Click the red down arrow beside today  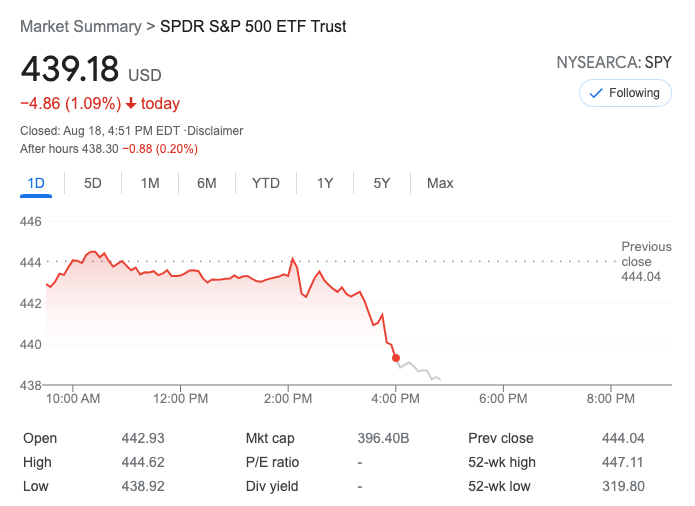click(130, 104)
